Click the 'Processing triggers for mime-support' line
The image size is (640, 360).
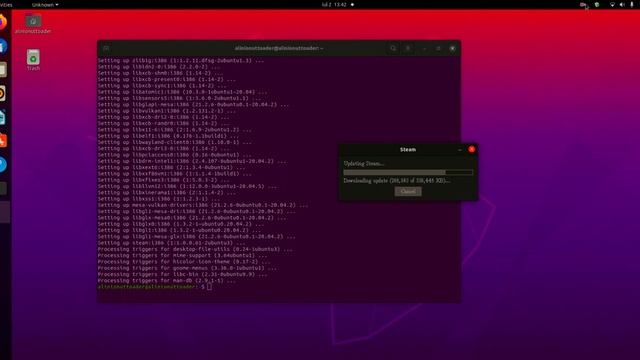[x=182, y=256]
